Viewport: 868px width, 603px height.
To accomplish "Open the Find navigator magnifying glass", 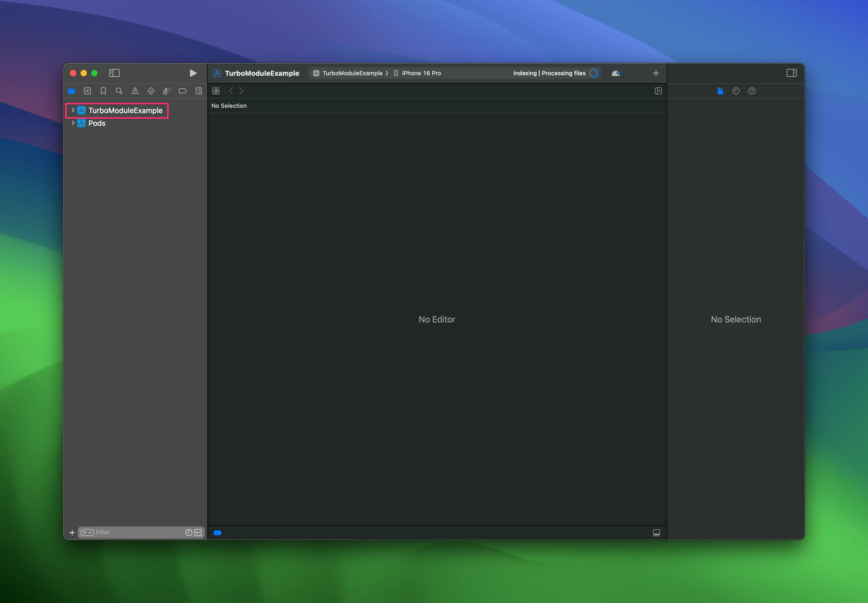I will pyautogui.click(x=119, y=91).
